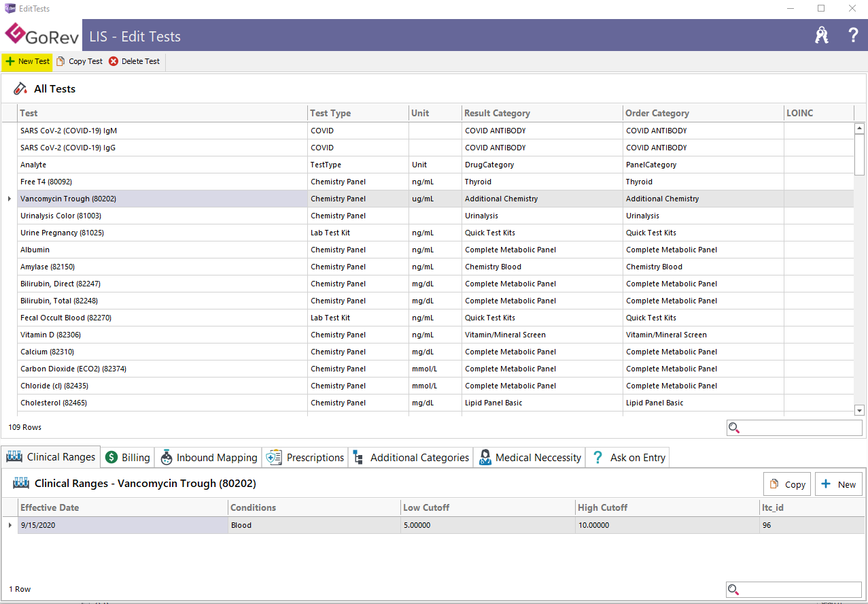Click the Medical Neccessity doctor icon
Viewport: 868px width, 604px height.
point(485,458)
